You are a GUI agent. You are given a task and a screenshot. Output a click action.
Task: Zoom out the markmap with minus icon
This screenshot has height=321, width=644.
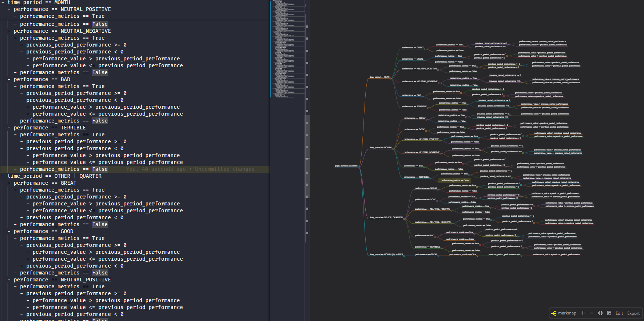(x=592, y=313)
